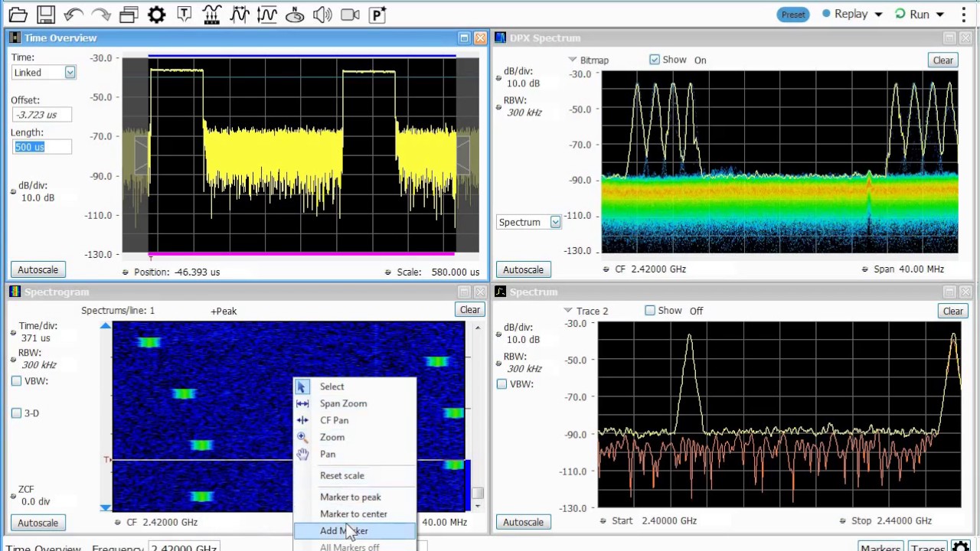Clear the Spectrum trace display
Viewport: 980px width, 551px height.
click(x=952, y=311)
